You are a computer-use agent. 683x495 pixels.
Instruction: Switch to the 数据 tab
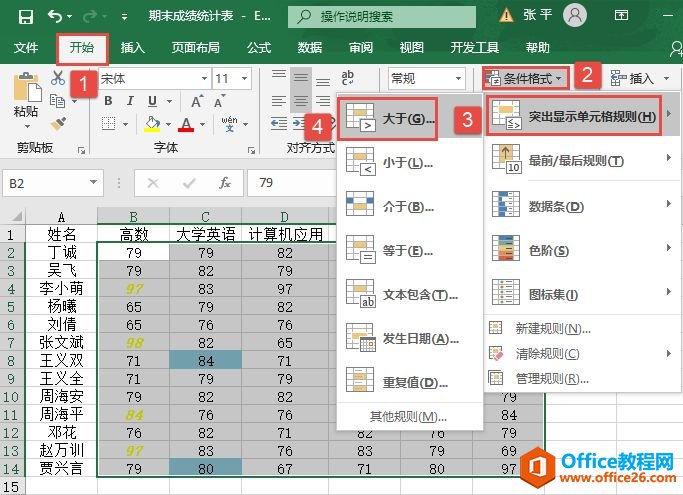tap(310, 47)
